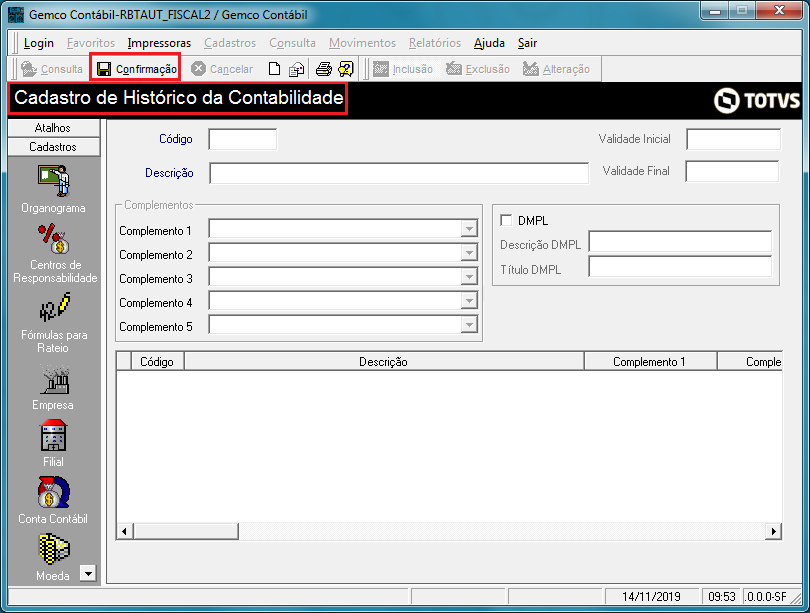Open the Empresa factory icon
The height and width of the screenshot is (613, 810).
(54, 380)
